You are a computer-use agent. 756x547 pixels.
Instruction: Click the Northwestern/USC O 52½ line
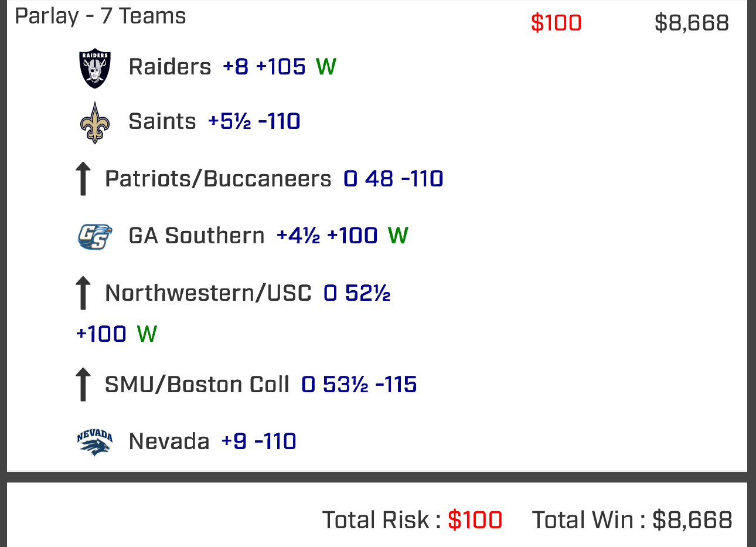coord(356,293)
